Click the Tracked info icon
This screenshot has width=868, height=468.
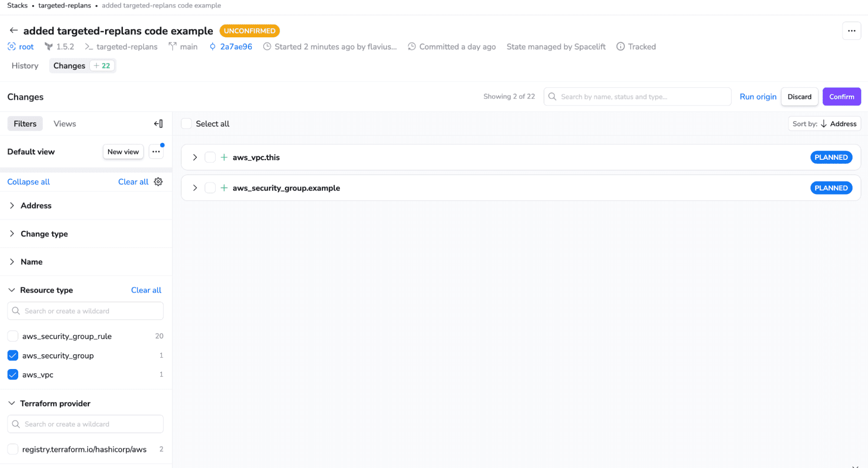click(620, 46)
